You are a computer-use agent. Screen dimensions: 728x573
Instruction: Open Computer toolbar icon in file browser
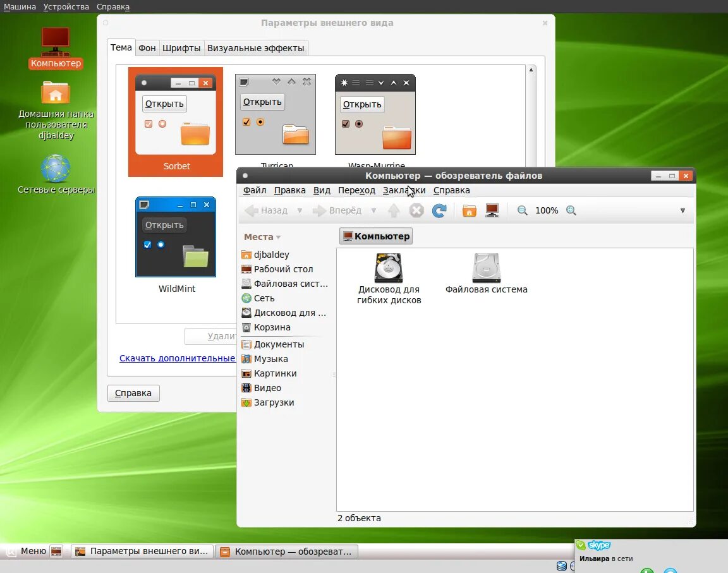492,210
